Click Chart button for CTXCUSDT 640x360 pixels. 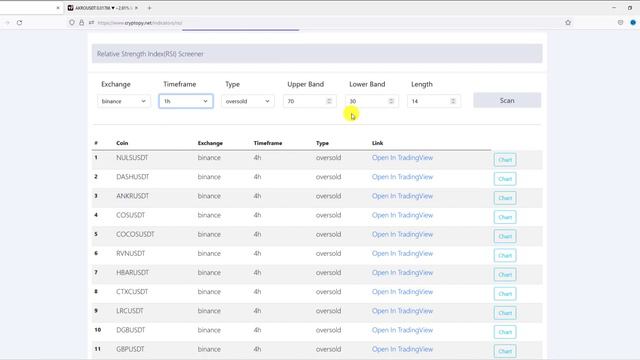click(505, 294)
